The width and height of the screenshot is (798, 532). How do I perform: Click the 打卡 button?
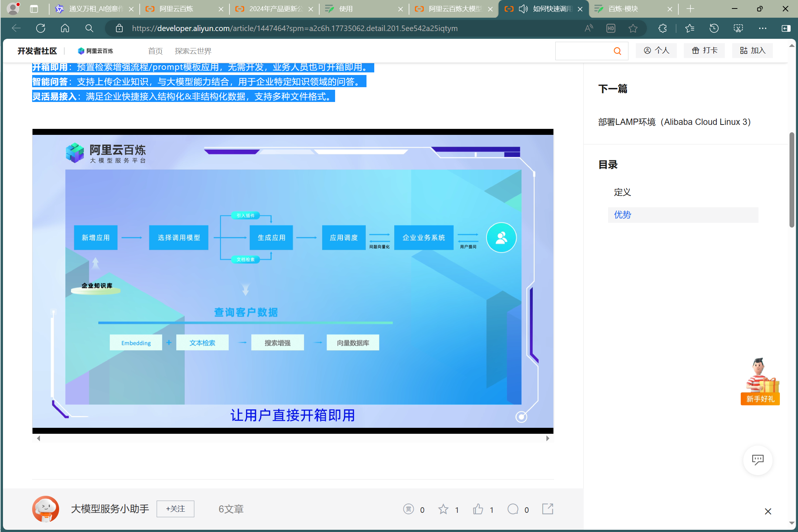(704, 51)
